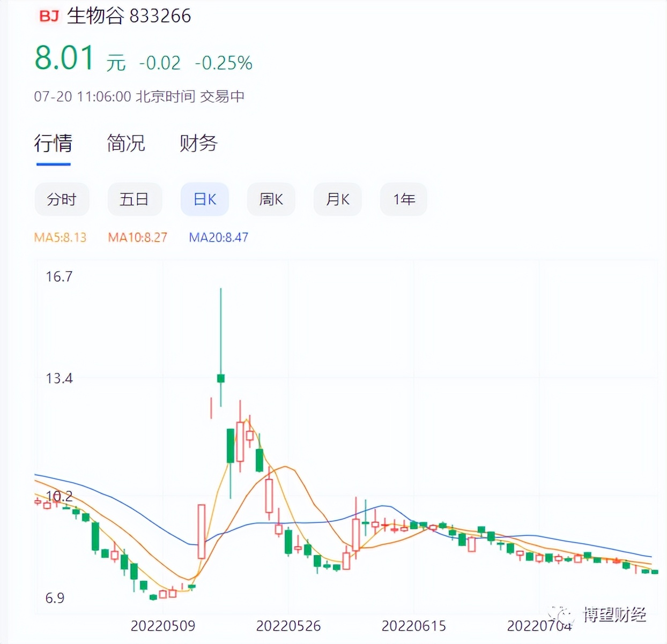This screenshot has height=644, width=667.
Task: Switch to the 简况 overview tab
Action: pyautogui.click(x=125, y=143)
